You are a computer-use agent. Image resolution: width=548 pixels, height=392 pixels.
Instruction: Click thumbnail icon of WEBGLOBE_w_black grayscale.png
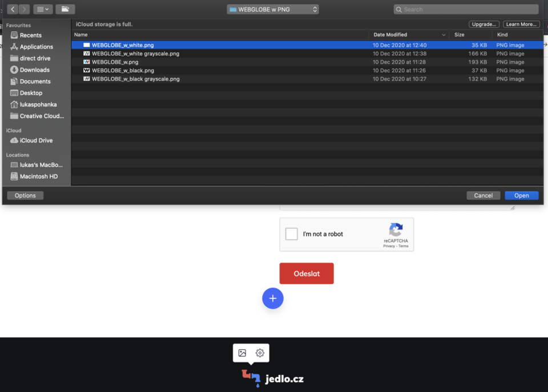[86, 79]
